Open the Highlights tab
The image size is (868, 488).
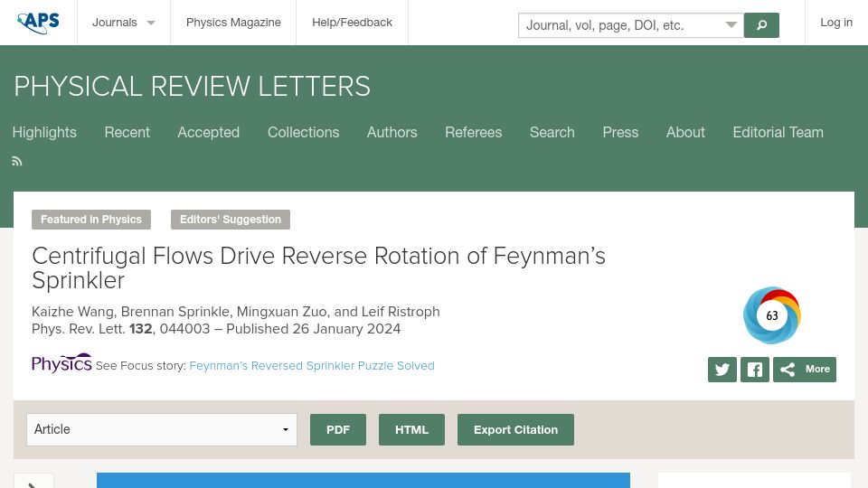[x=44, y=132]
